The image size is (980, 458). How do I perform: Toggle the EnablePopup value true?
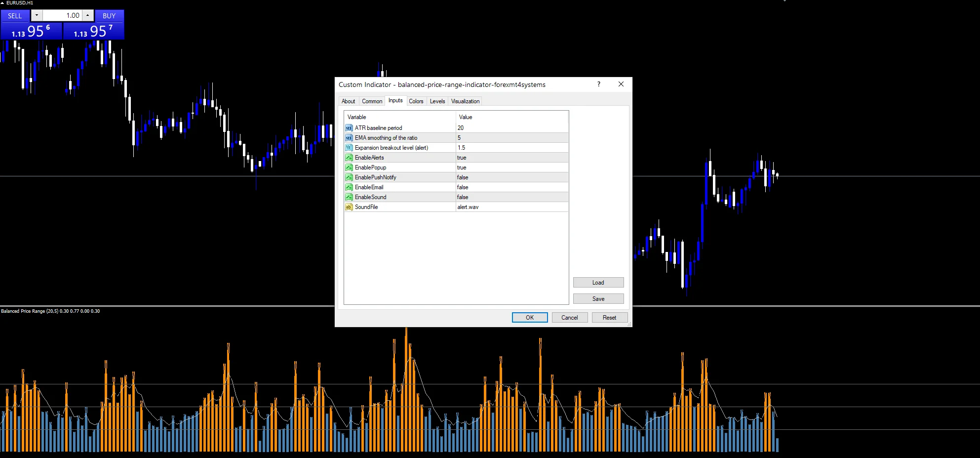tap(512, 167)
